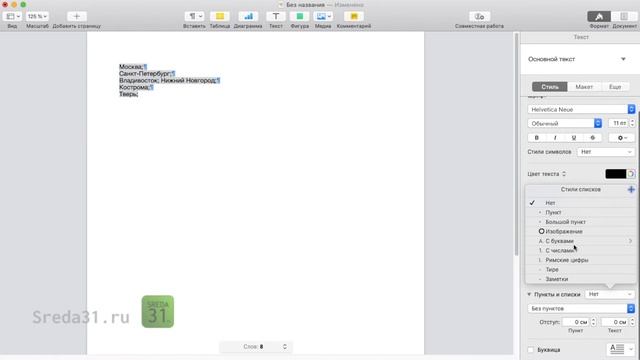Switch to the Макет tab
The height and width of the screenshot is (360, 640).
click(584, 87)
